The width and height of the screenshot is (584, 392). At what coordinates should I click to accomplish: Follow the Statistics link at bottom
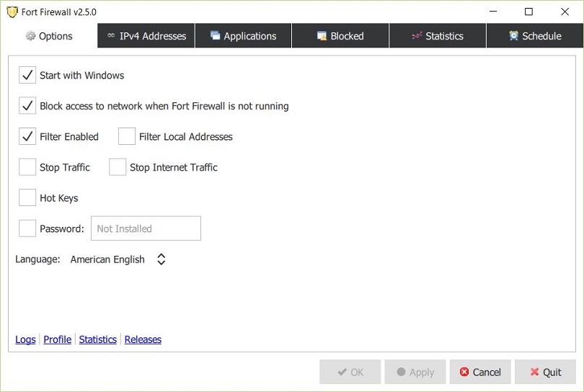(97, 339)
